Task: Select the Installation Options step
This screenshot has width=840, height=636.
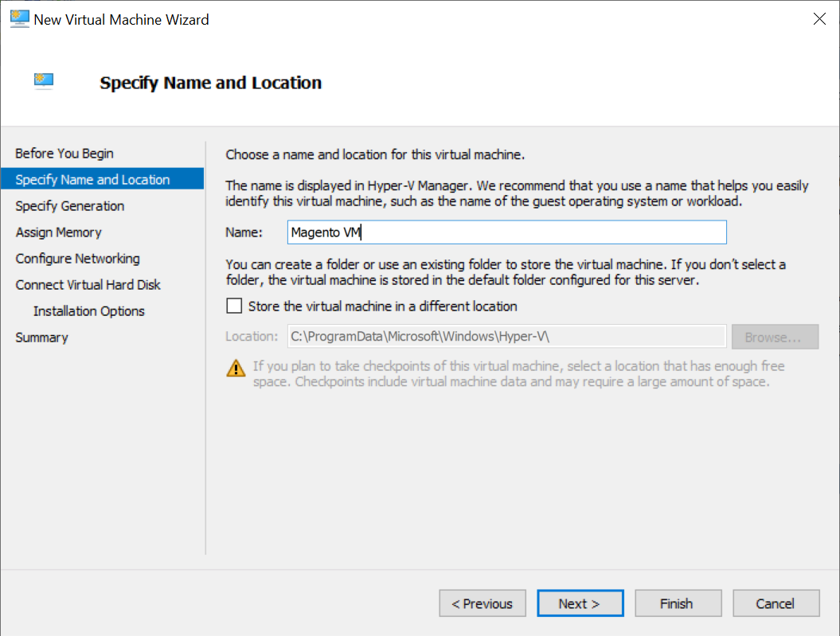Action: click(89, 310)
